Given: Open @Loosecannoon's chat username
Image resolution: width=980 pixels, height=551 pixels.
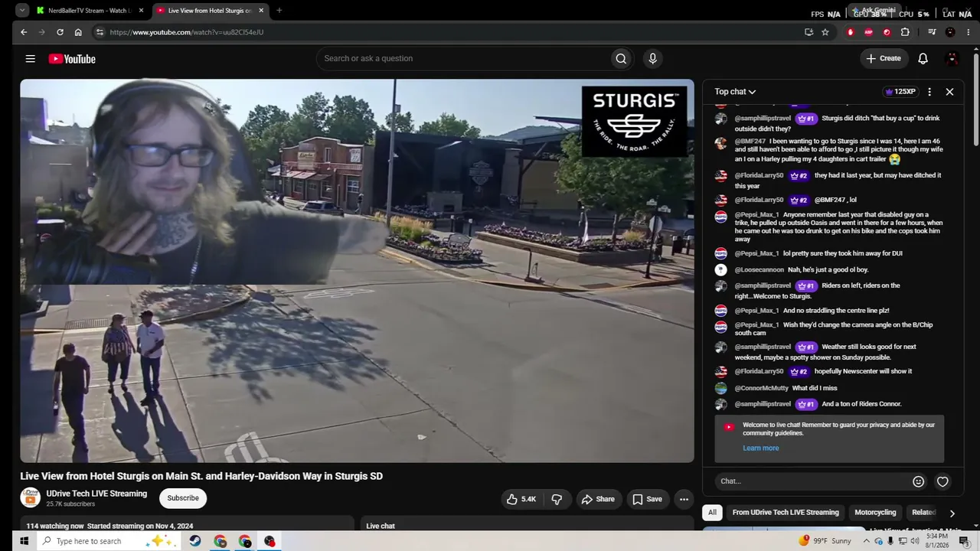Looking at the screenshot, I should coord(759,270).
